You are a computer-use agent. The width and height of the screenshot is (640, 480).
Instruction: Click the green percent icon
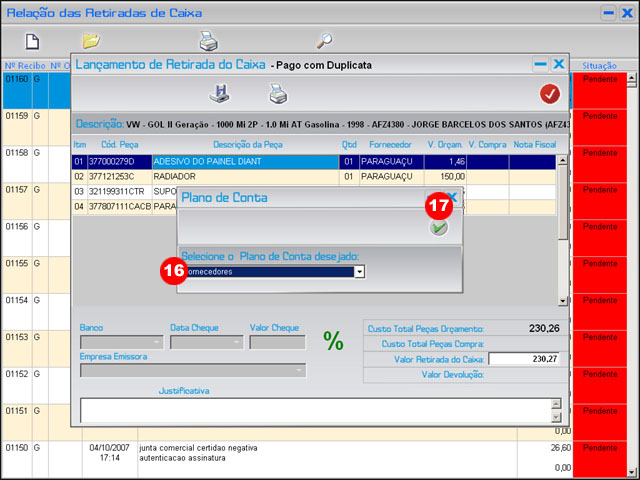click(x=333, y=341)
